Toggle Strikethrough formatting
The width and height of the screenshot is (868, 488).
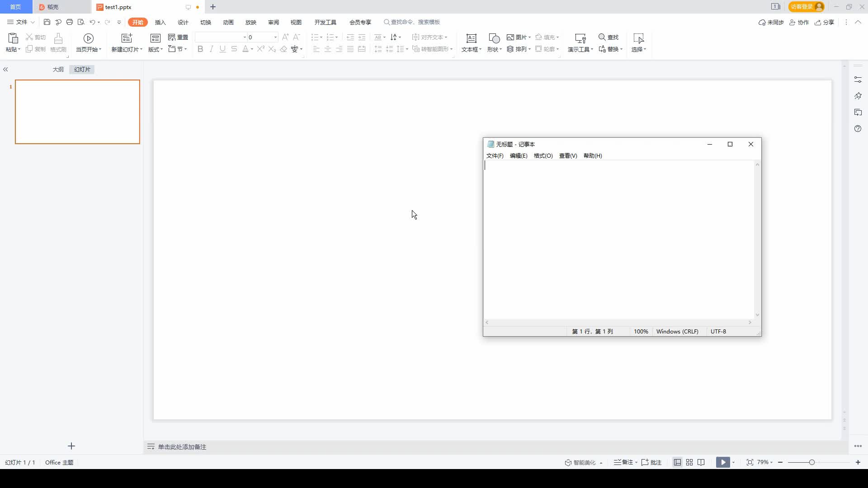point(234,49)
